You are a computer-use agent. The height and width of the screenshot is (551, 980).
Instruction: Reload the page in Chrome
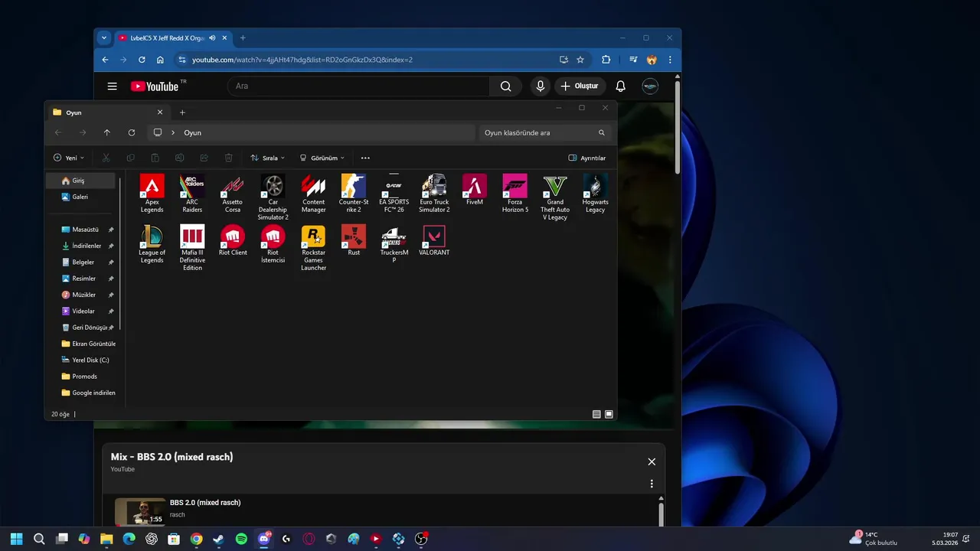pos(142,60)
